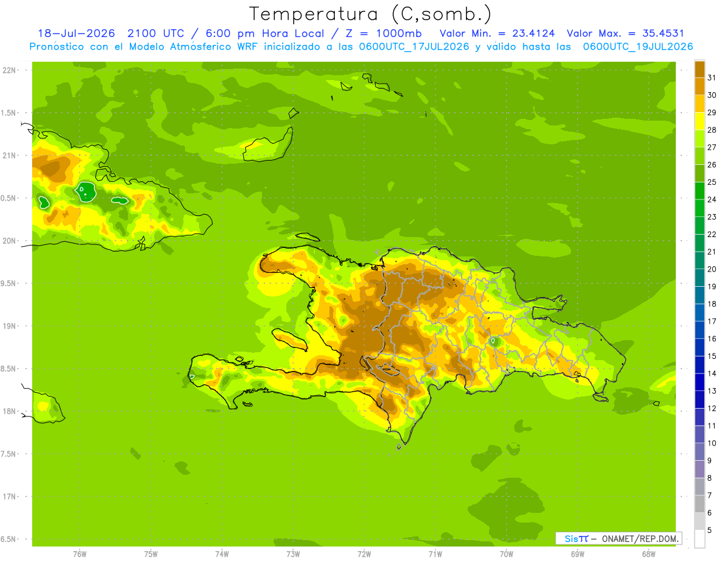The height and width of the screenshot is (562, 728).
Task: Click the legend label '31'
Action: 712,78
